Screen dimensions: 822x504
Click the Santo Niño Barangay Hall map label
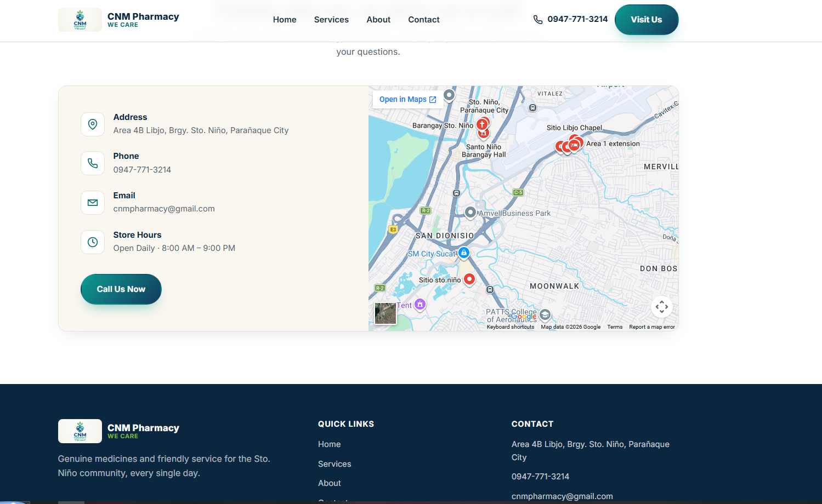[x=484, y=151]
